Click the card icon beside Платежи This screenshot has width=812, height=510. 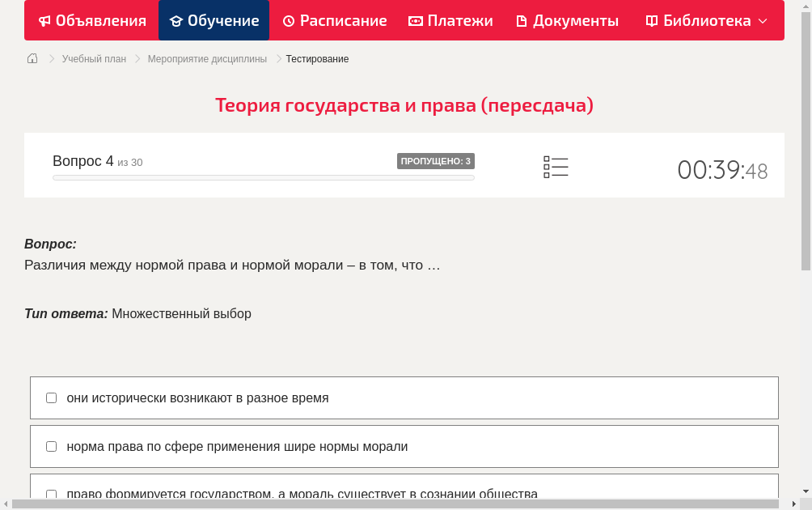coord(414,20)
